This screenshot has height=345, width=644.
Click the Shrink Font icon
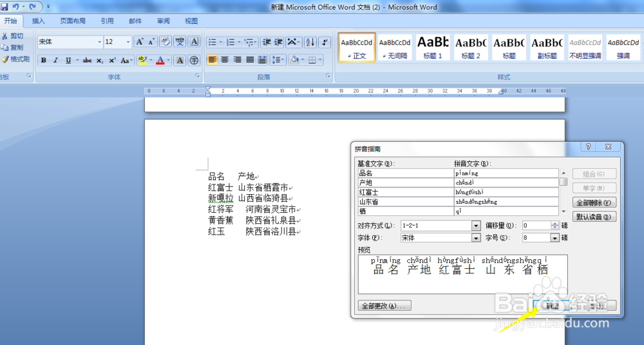coord(151,42)
